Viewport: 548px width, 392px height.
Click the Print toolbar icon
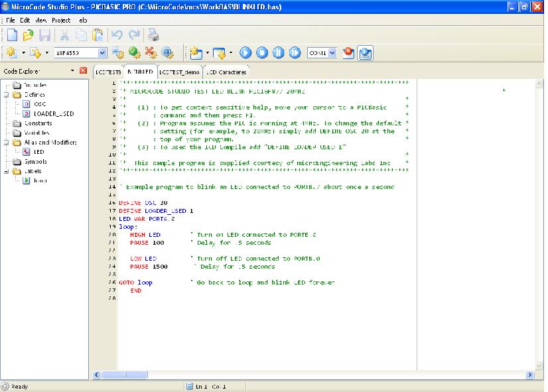coord(153,34)
